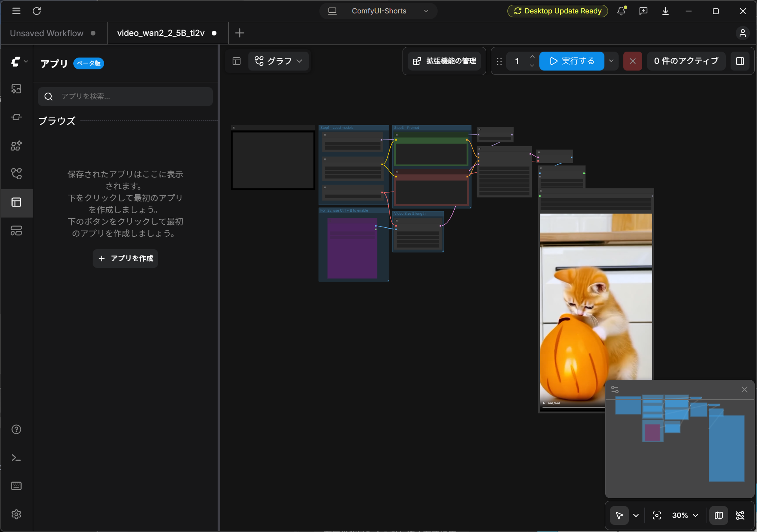757x532 pixels.
Task: Open the downloads icon in title bar
Action: point(666,11)
